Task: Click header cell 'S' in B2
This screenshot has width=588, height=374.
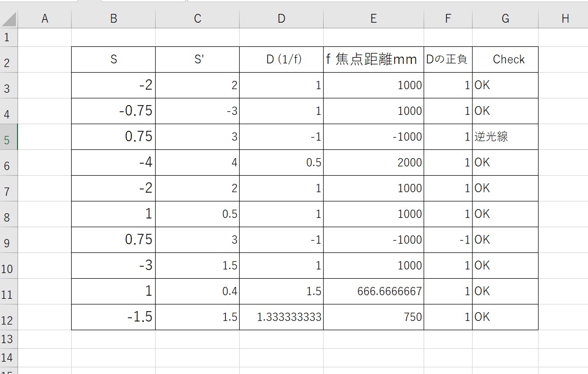Action: (x=113, y=60)
